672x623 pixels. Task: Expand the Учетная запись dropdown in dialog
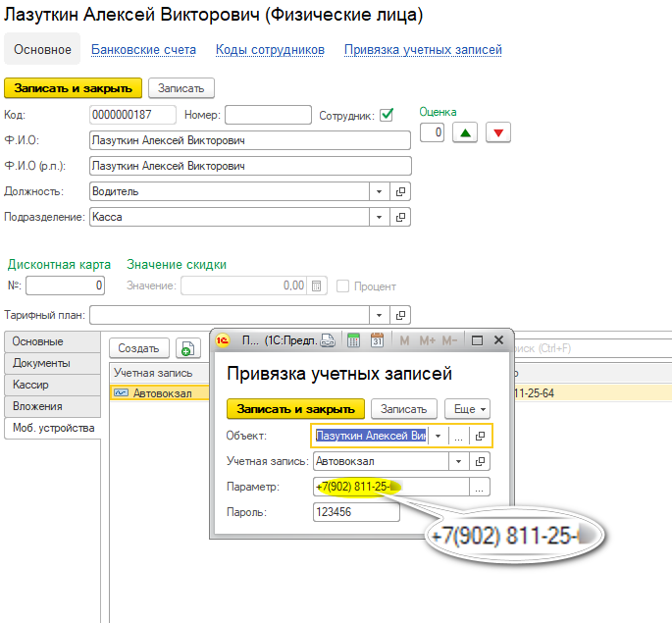coord(460,461)
